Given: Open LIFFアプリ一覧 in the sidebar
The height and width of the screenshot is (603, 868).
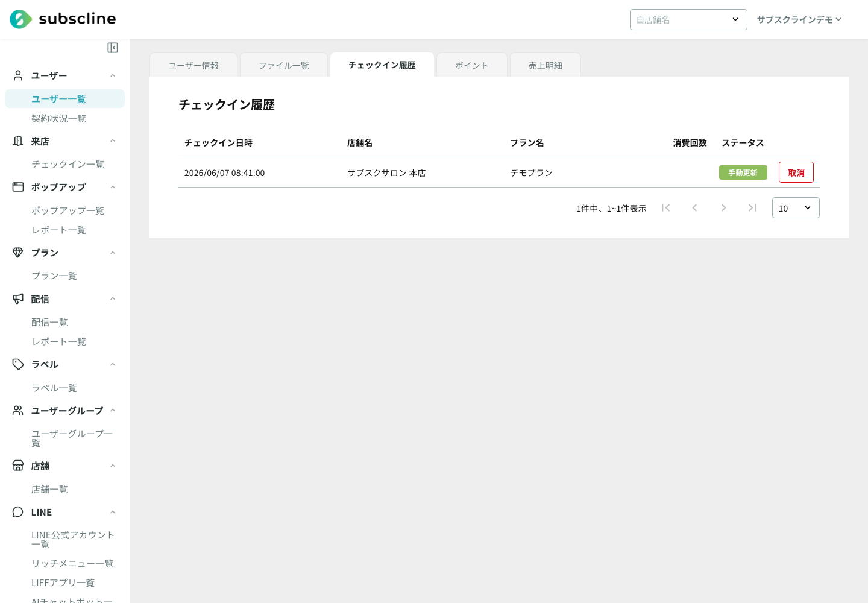Looking at the screenshot, I should tap(63, 582).
